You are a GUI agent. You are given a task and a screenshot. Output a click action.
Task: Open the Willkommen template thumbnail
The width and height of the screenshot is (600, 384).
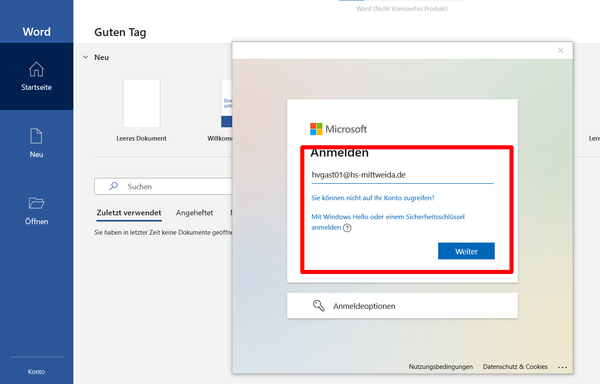pyautogui.click(x=227, y=103)
